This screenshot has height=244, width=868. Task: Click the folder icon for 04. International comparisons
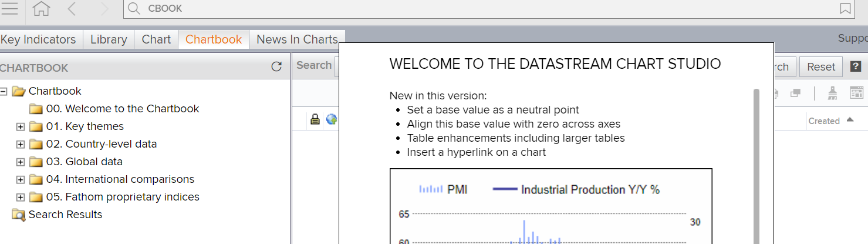pos(36,179)
